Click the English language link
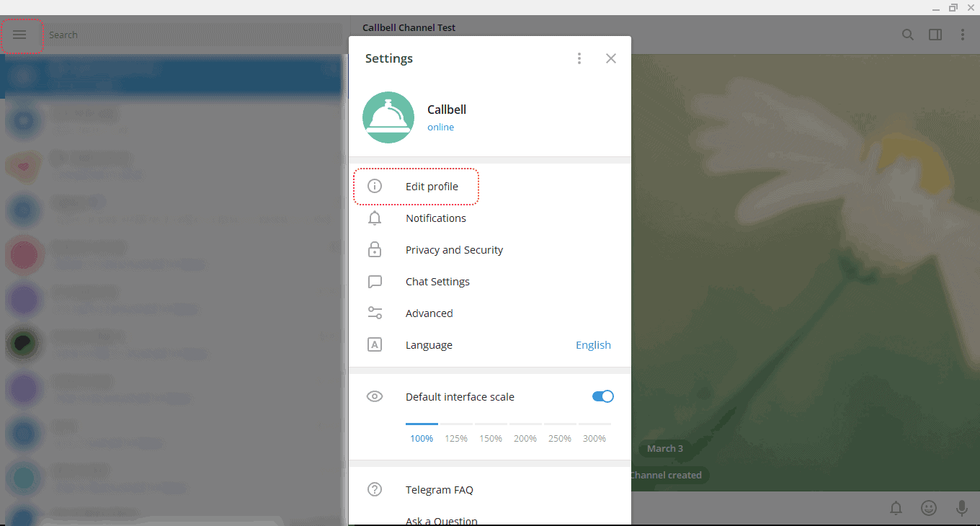Screen dimensions: 980x526 (593, 345)
